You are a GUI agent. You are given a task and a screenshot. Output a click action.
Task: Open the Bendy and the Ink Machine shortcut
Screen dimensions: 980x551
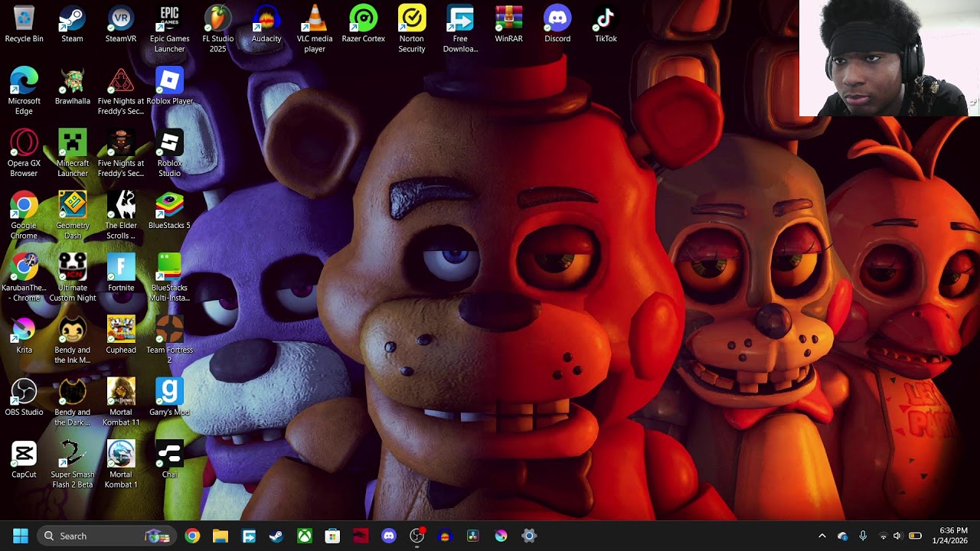72,341
